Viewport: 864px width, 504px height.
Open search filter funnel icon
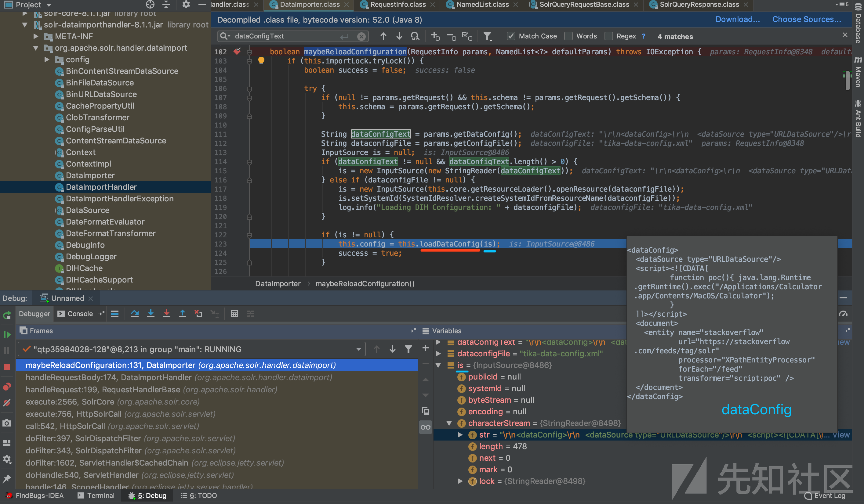(488, 36)
